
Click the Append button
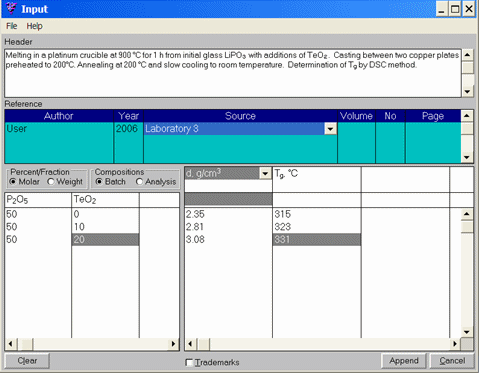404,361
